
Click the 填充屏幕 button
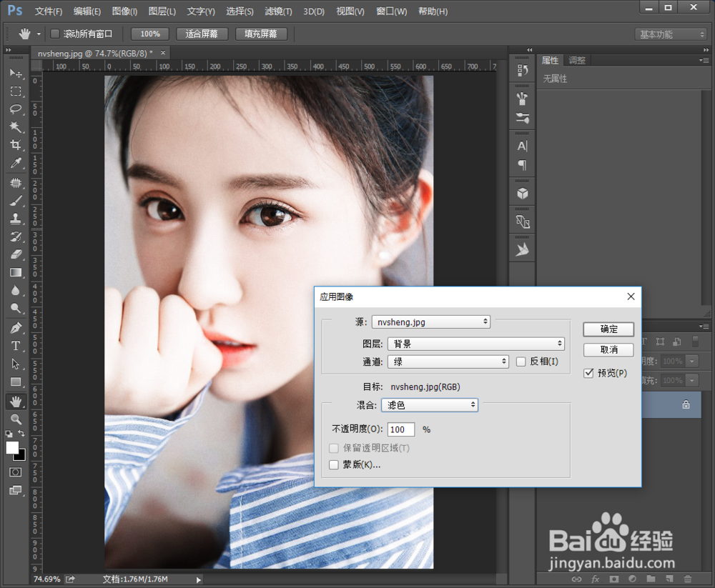pyautogui.click(x=261, y=34)
